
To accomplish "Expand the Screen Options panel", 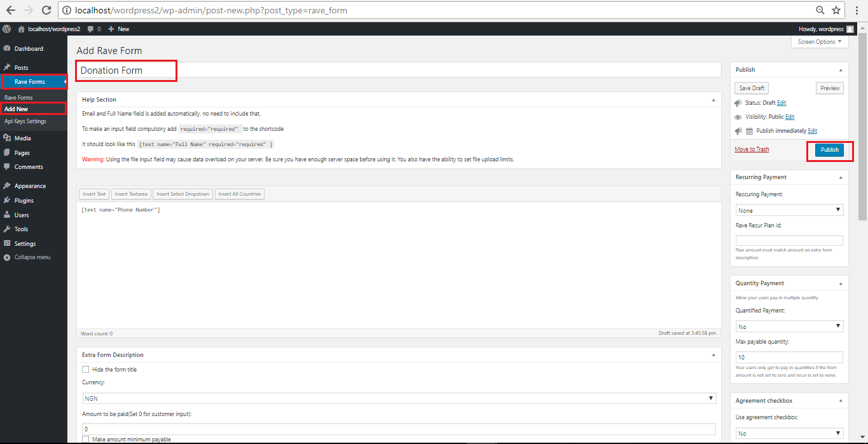I will click(x=820, y=42).
